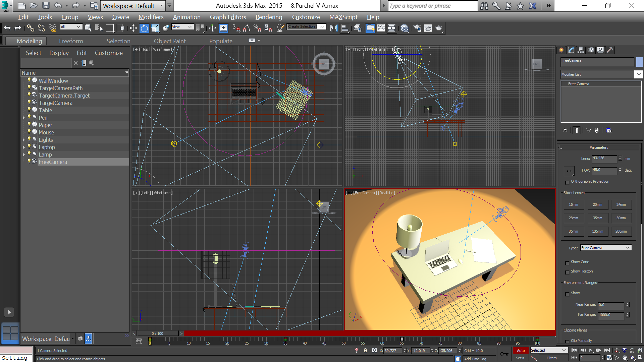Click the Bind to Space Warp tool
Image resolution: width=644 pixels, height=362 pixels.
[52, 28]
